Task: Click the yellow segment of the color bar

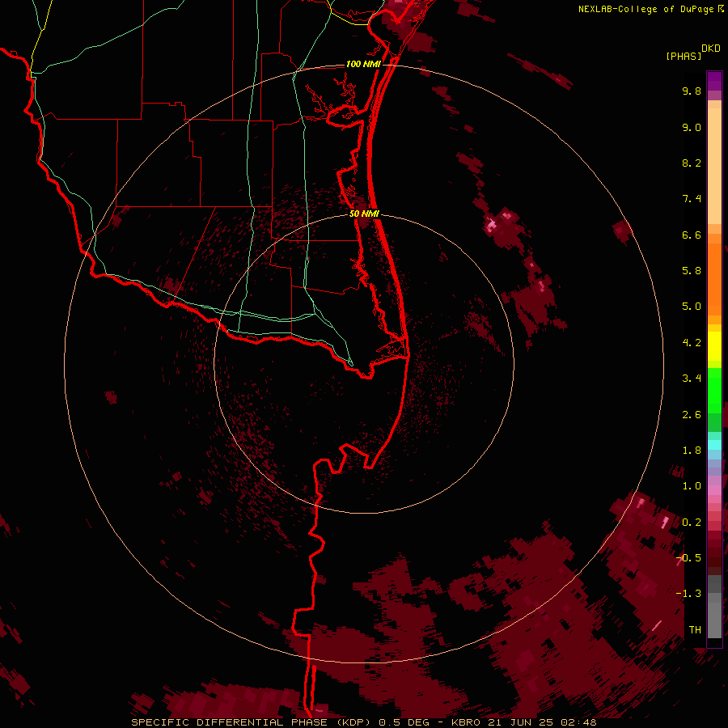Action: click(x=714, y=346)
